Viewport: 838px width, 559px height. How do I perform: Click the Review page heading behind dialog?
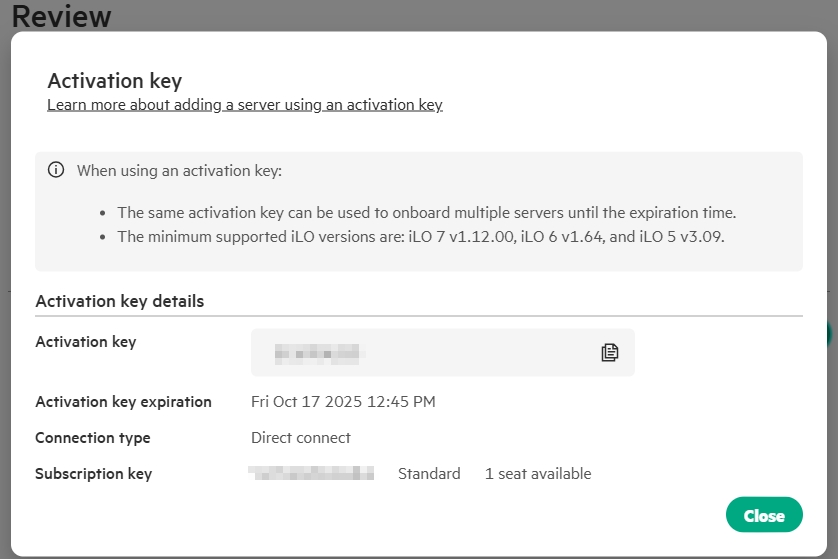point(62,16)
